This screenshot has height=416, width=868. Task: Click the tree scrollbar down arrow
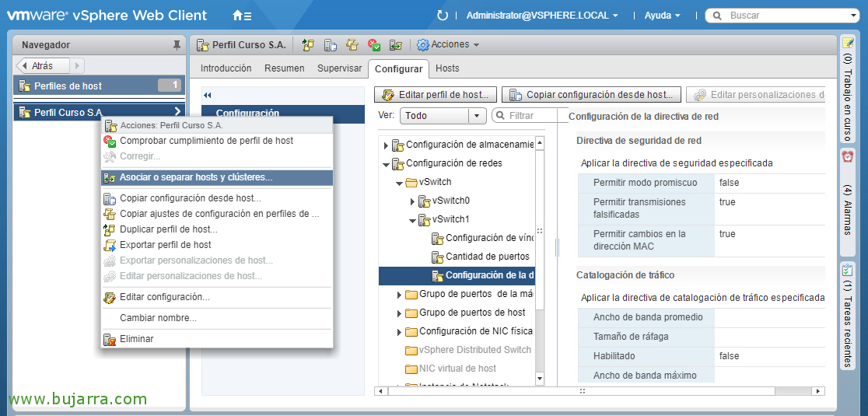click(x=540, y=379)
